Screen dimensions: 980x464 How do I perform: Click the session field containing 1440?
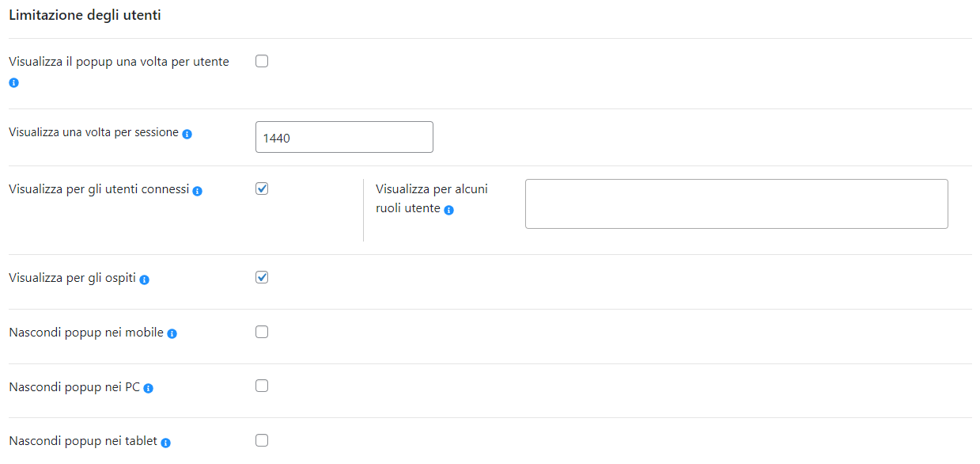pos(344,137)
